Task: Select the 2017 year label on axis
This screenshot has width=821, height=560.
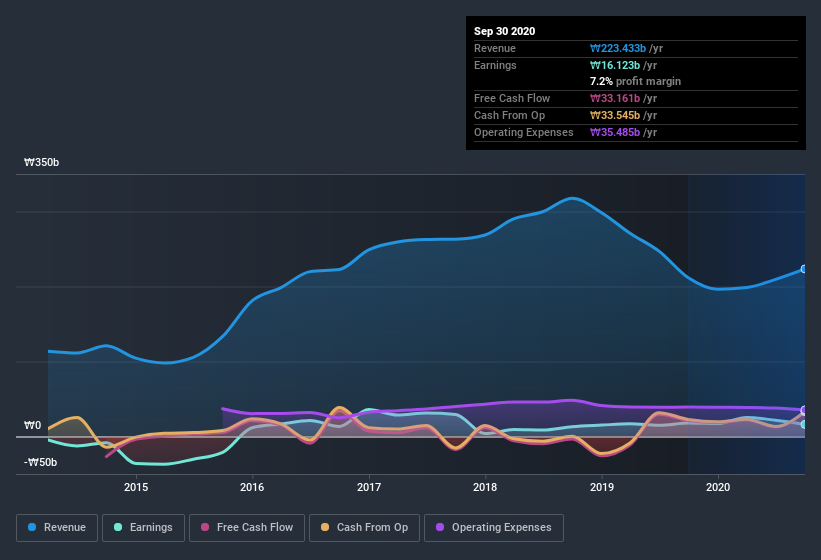Action: point(369,487)
